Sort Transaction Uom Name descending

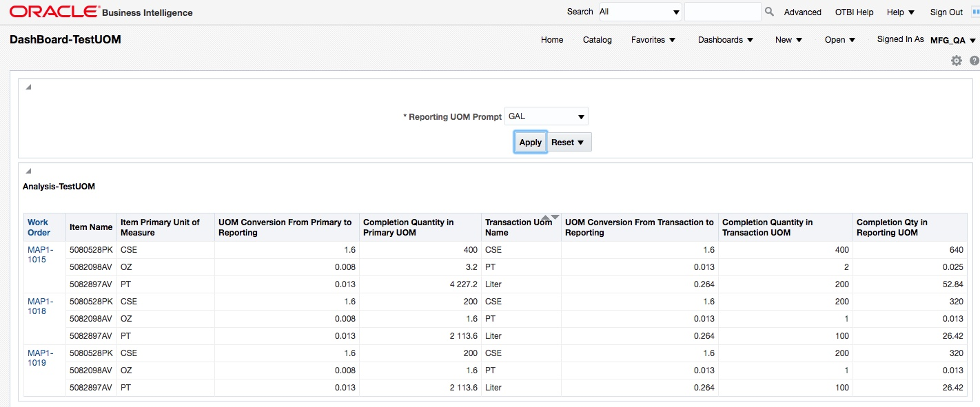[555, 218]
